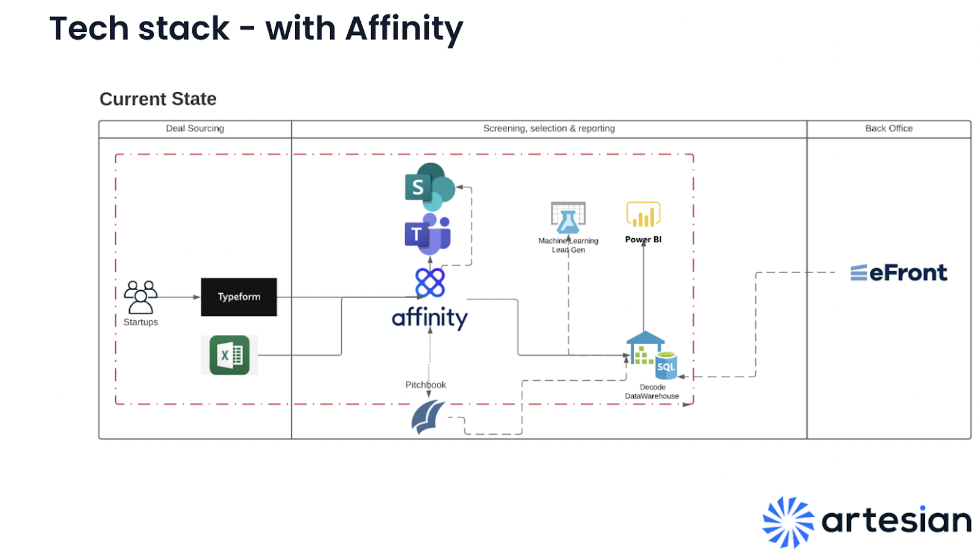Viewport: 980px width, 559px height.
Task: Click the artesian wordmark text
Action: [x=897, y=520]
